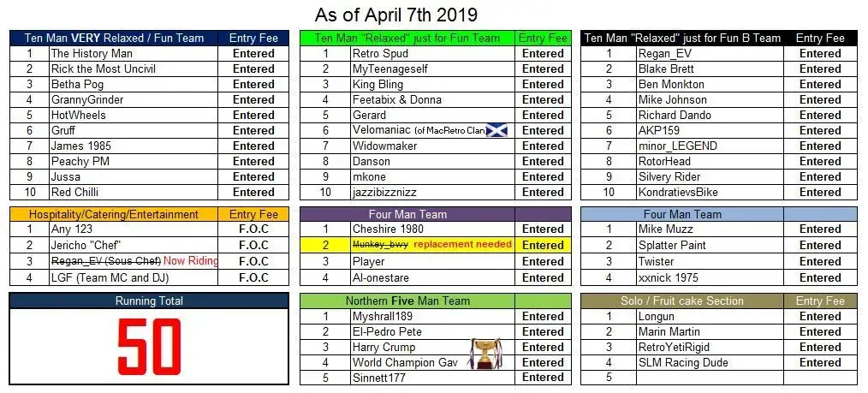Select the 'Splatter Paint' team member

tap(710, 245)
